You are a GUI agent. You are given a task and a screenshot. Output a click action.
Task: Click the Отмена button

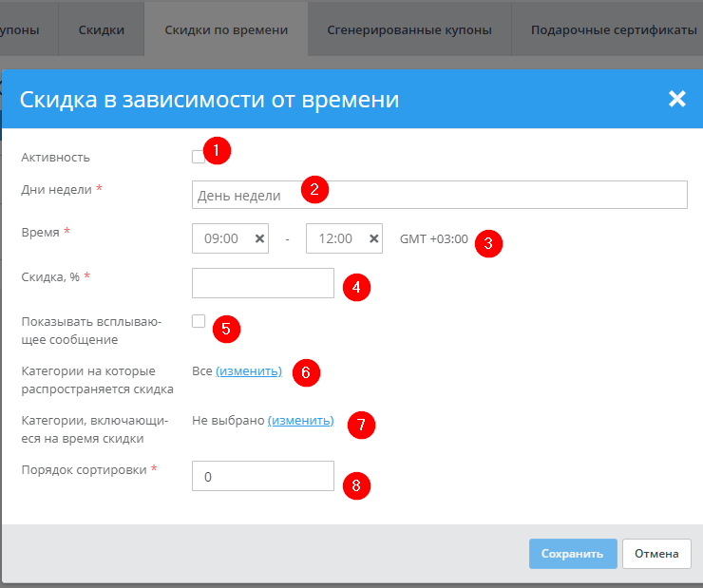(x=656, y=554)
